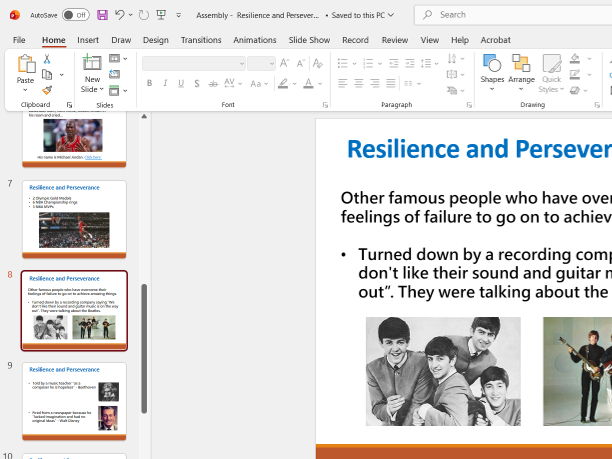Click the Cut scissors icon
The width and height of the screenshot is (612, 459).
point(47,59)
